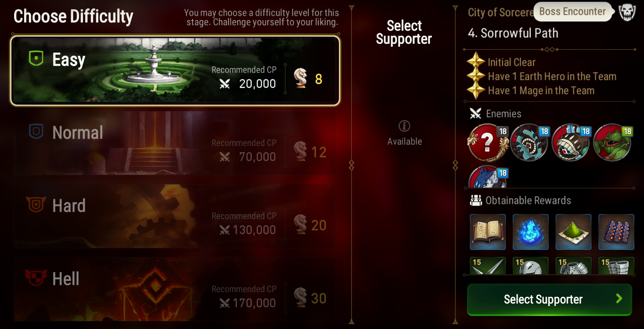Image resolution: width=644 pixels, height=329 pixels.
Task: Inspect the dark rune stones reward
Action: (x=616, y=232)
